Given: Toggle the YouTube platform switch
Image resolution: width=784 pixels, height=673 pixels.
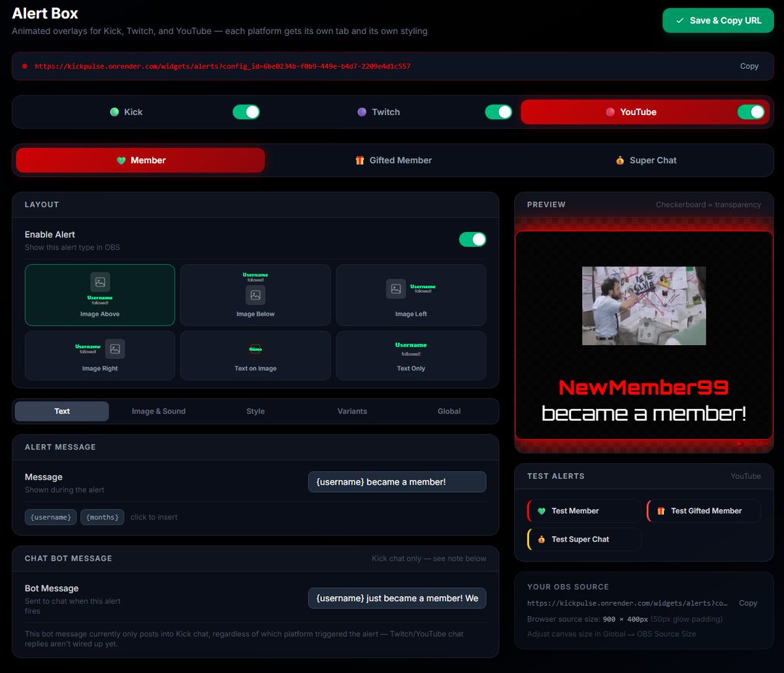Looking at the screenshot, I should (751, 112).
